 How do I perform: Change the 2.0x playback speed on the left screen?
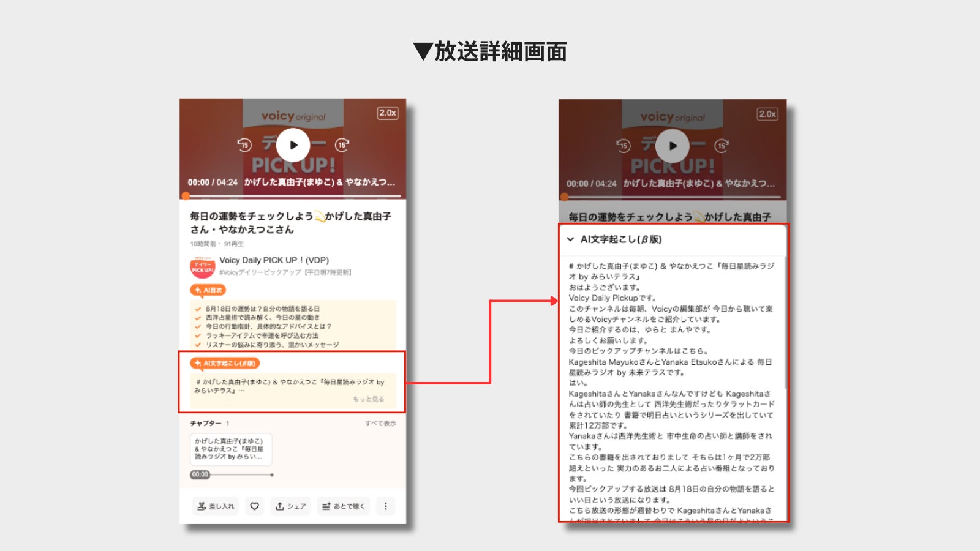[388, 113]
